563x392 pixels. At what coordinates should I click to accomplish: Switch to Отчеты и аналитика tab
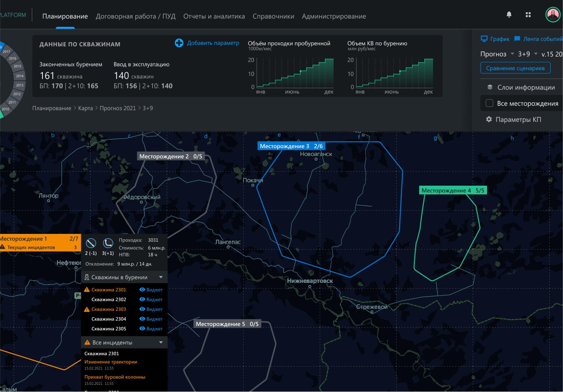214,16
